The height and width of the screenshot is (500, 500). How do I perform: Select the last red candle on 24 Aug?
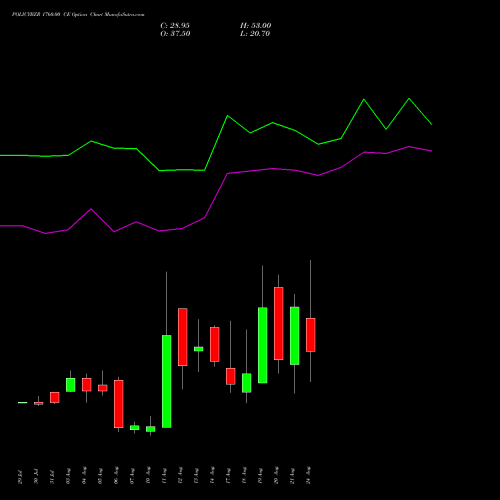click(x=311, y=335)
